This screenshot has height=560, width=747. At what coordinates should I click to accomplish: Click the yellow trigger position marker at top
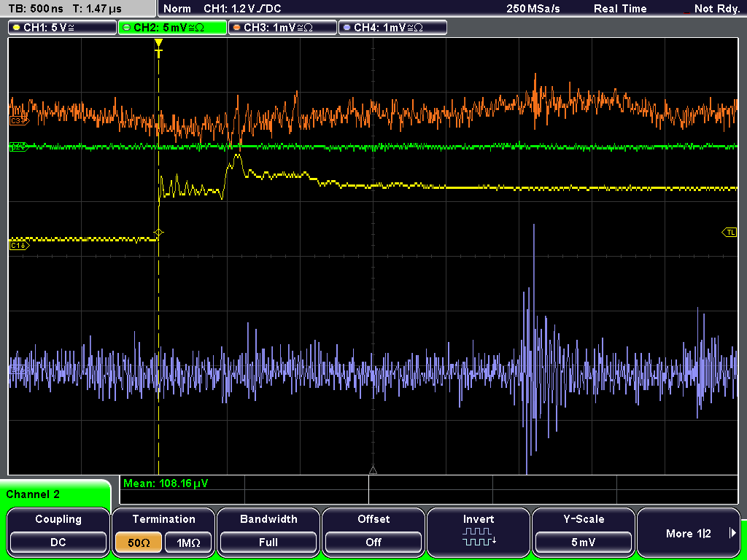(x=158, y=48)
